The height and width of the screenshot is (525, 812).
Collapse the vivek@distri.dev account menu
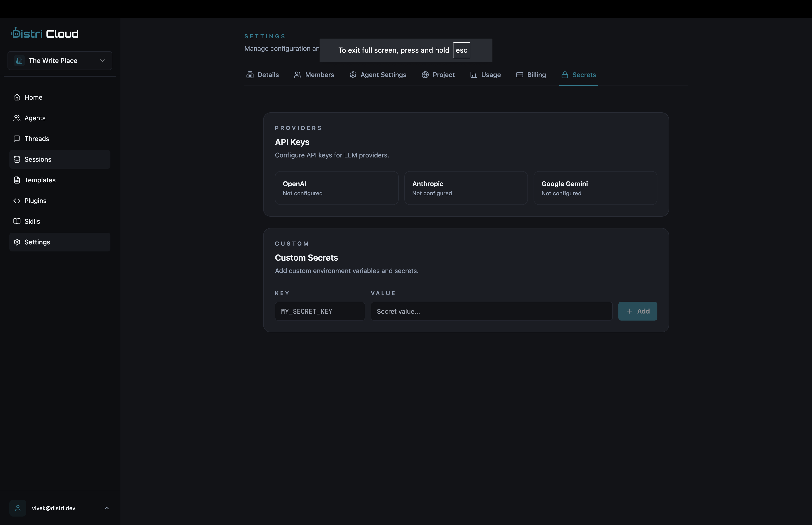[107, 508]
